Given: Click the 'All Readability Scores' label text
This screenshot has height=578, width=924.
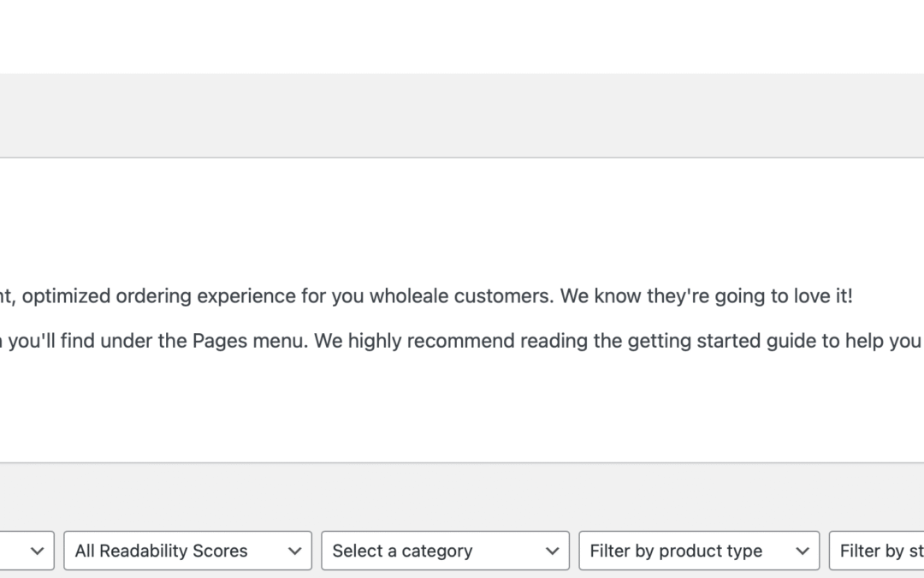Looking at the screenshot, I should coord(161,551).
